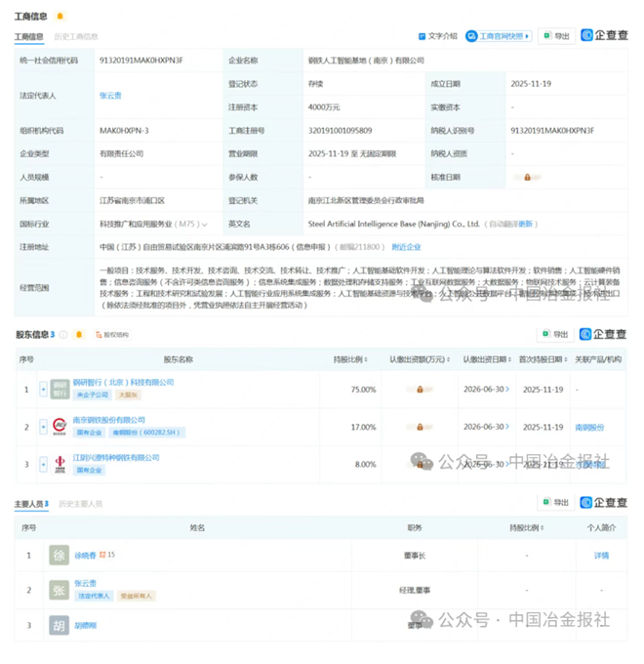Open legal representative 张云贵 link in 工商信息

110,96
